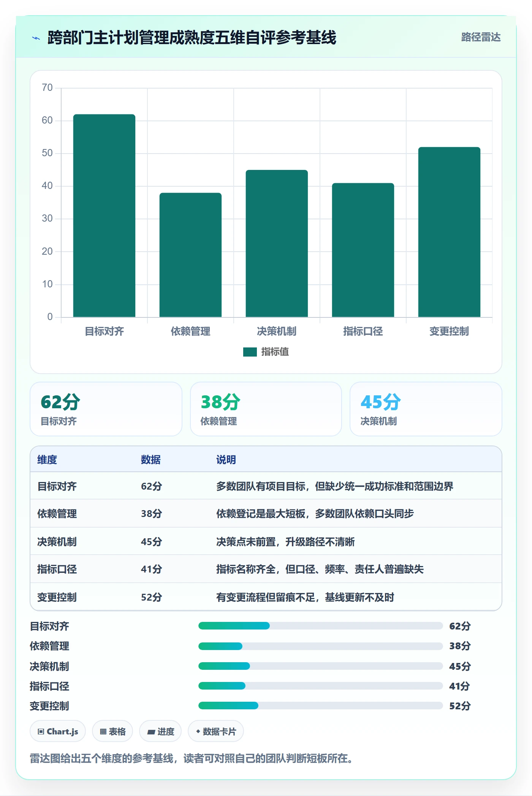Click the 38分 cell in table
The image size is (532, 796).
(x=152, y=514)
